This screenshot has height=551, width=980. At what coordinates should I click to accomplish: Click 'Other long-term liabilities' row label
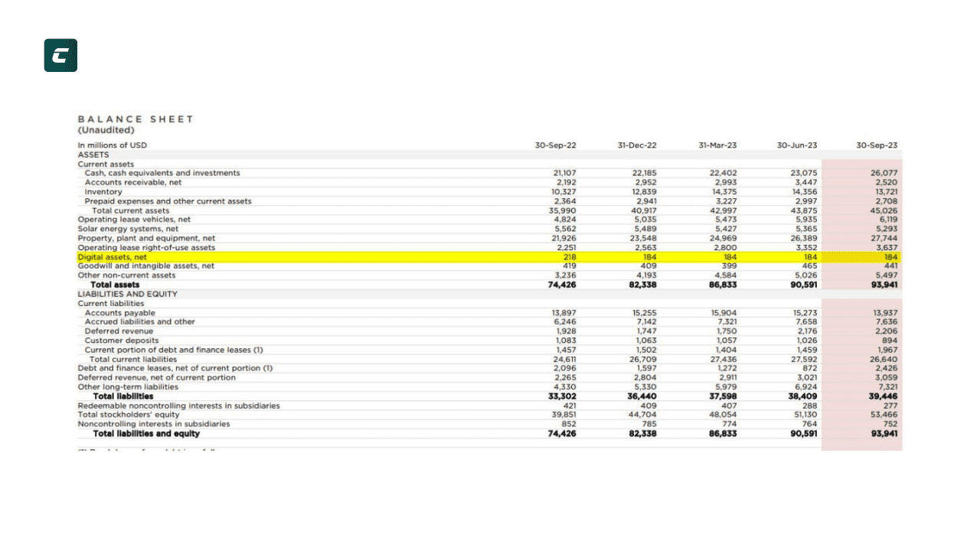click(x=128, y=387)
